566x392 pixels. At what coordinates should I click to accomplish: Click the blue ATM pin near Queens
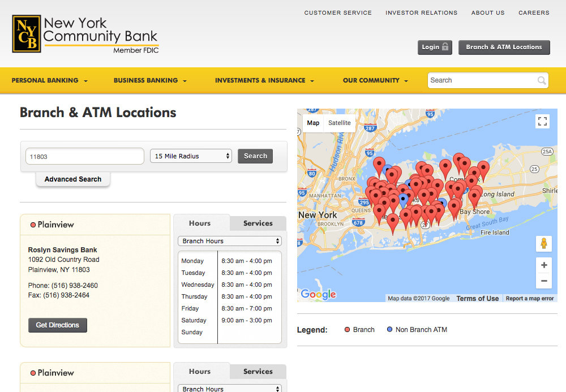pyautogui.click(x=403, y=200)
